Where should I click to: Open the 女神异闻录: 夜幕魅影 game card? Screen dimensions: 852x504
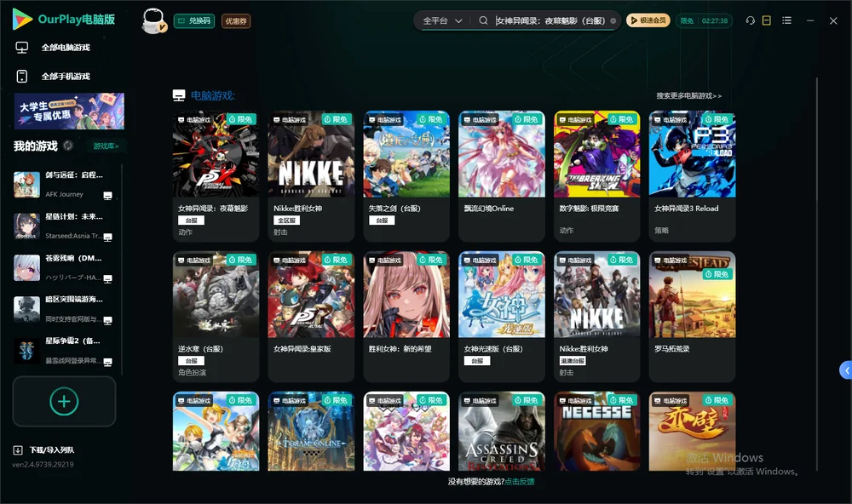216,176
